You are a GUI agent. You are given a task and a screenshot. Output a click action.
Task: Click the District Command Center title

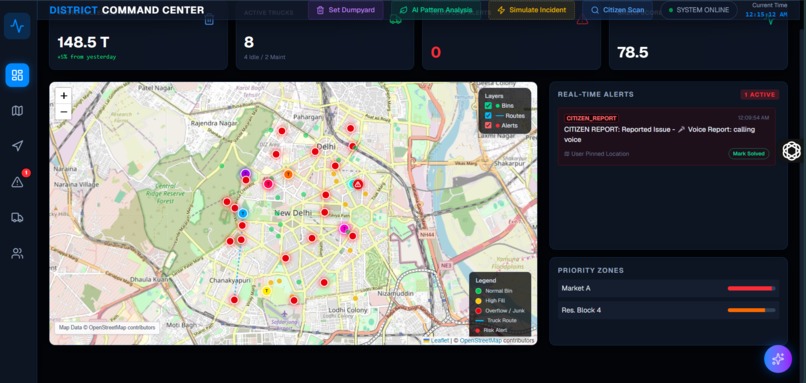pyautogui.click(x=126, y=10)
